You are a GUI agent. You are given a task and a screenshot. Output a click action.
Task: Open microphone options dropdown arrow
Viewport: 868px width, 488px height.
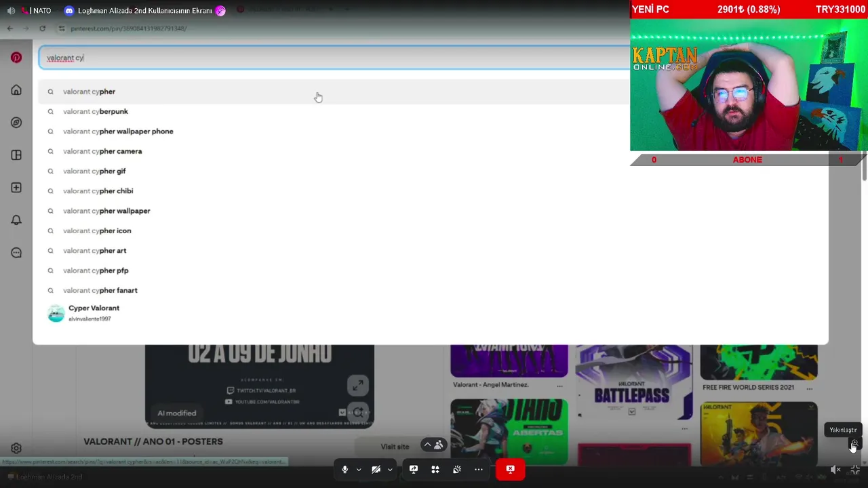[359, 470]
